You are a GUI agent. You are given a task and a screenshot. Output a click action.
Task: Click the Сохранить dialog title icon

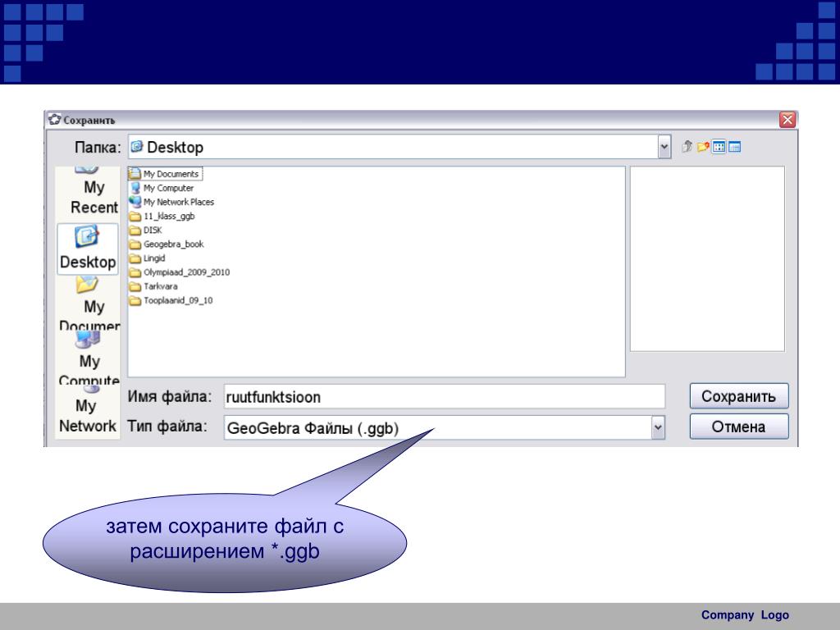point(54,119)
